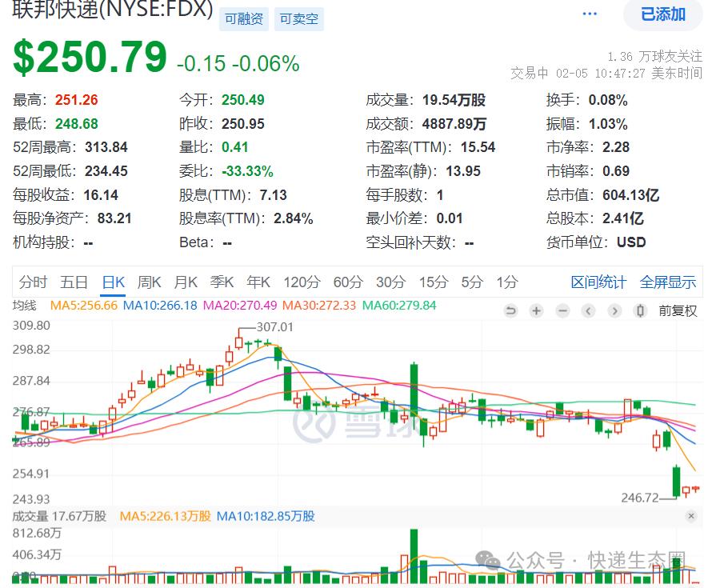The width and height of the screenshot is (708, 588).
Task: Open the 月K monthly chart tab
Action: point(185,282)
